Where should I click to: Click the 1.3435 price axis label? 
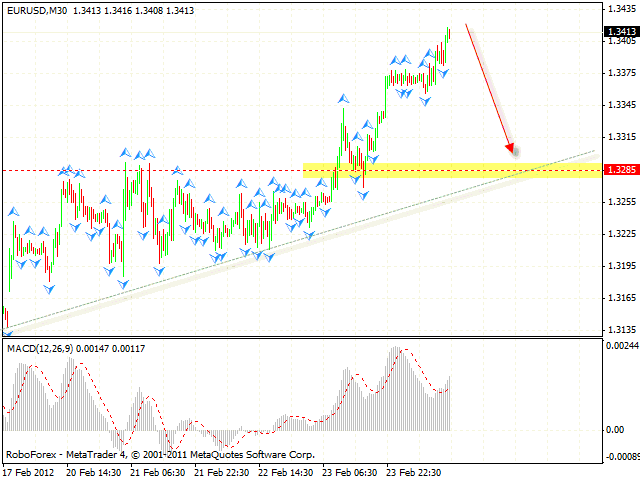(x=620, y=8)
